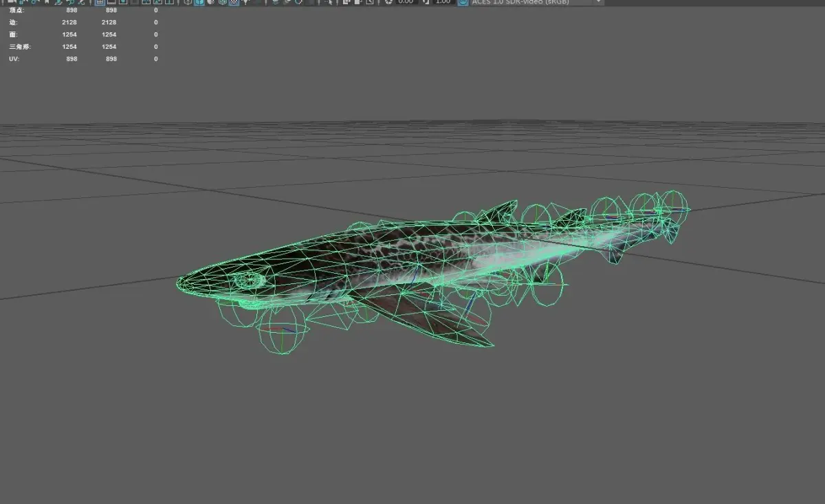This screenshot has height=504, width=825.
Task: Toggle the color management view transform icon
Action: (x=462, y=3)
